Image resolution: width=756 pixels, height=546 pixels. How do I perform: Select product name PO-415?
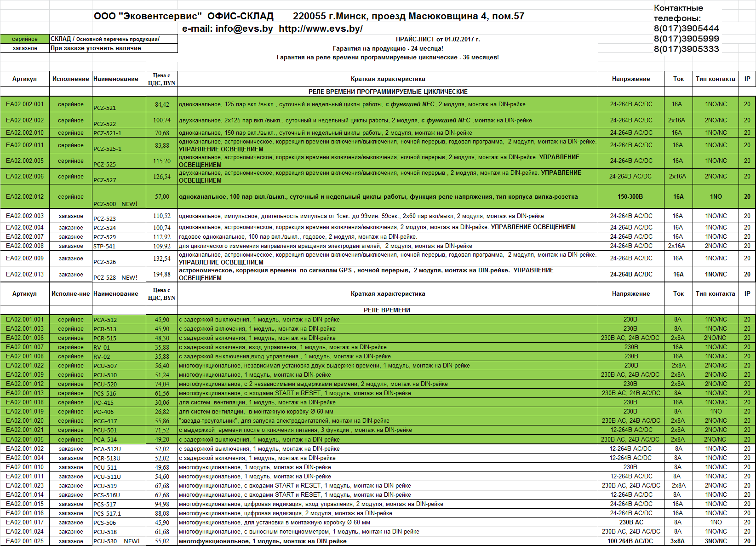pyautogui.click(x=103, y=402)
